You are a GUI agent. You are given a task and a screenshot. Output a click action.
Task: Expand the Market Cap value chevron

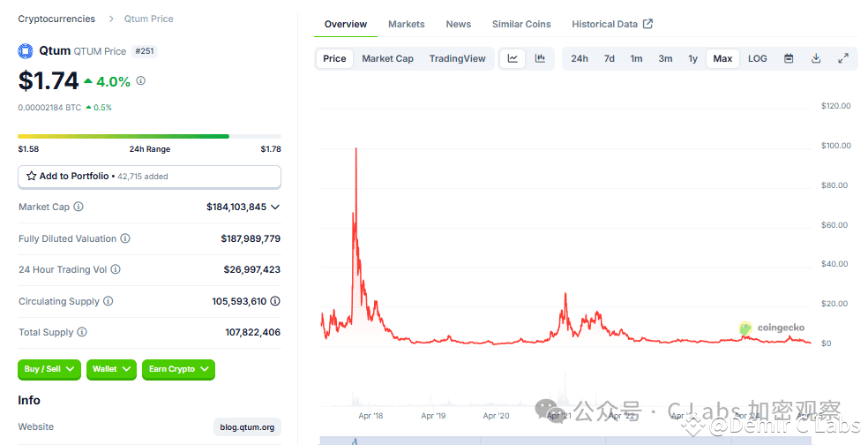[275, 207]
